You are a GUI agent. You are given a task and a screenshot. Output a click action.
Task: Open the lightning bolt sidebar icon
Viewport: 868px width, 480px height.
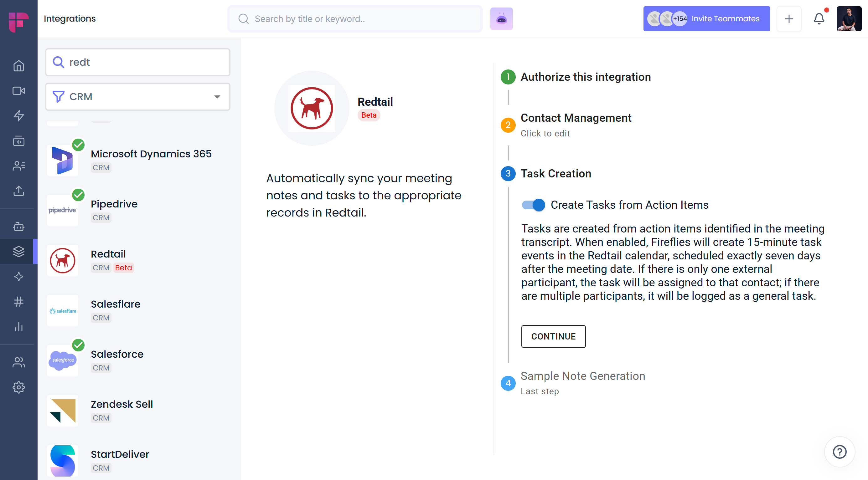[18, 116]
